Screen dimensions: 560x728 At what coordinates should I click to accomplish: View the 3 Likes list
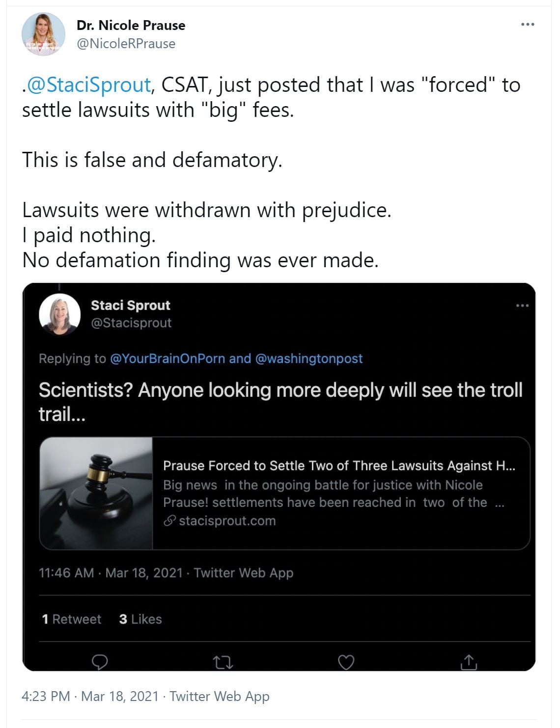[140, 619]
